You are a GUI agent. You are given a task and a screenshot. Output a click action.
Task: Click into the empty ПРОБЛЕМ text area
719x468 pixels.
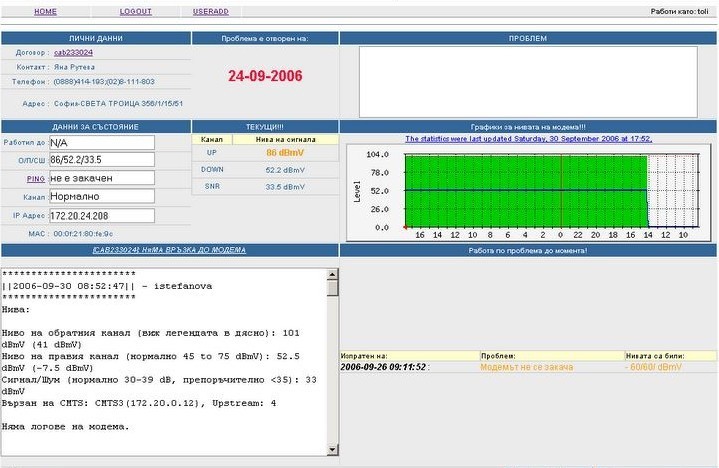click(x=528, y=82)
